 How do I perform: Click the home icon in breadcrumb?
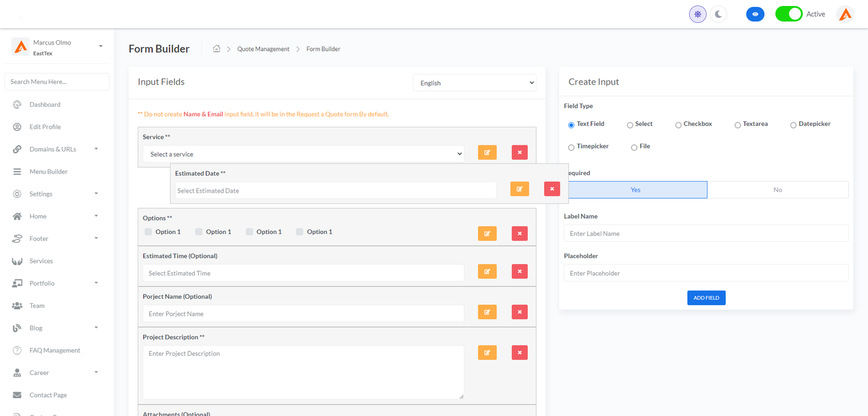tap(216, 49)
